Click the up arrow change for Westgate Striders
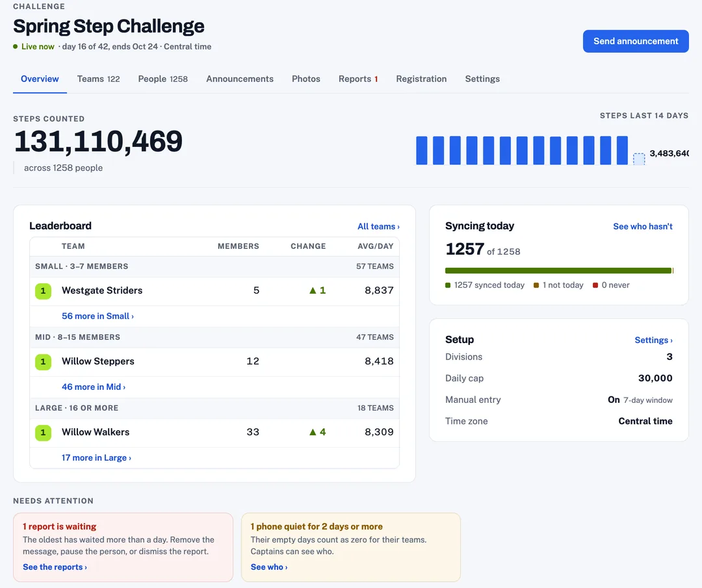Image resolution: width=702 pixels, height=588 pixels. click(317, 290)
